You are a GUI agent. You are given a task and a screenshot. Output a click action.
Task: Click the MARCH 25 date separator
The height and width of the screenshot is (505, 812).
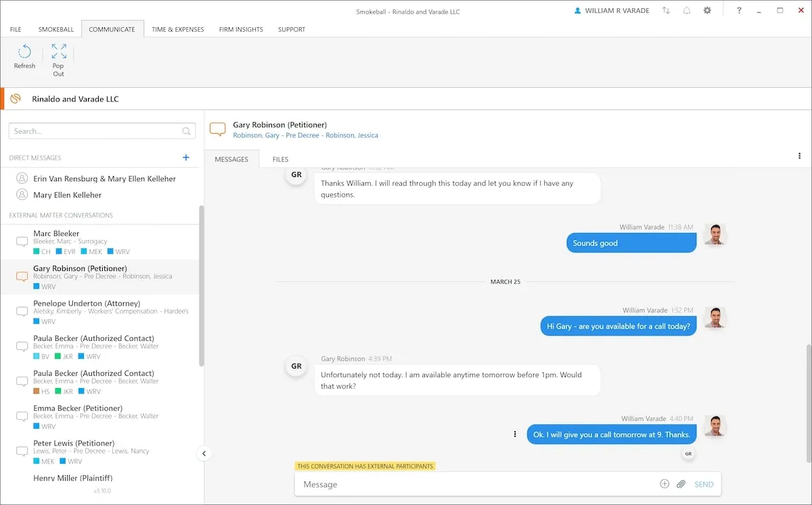point(505,282)
